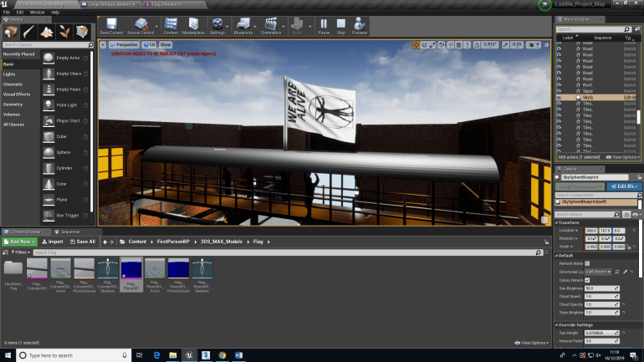Select Foliage mode plant icon
Screen dimensions: 644x362
64,32
